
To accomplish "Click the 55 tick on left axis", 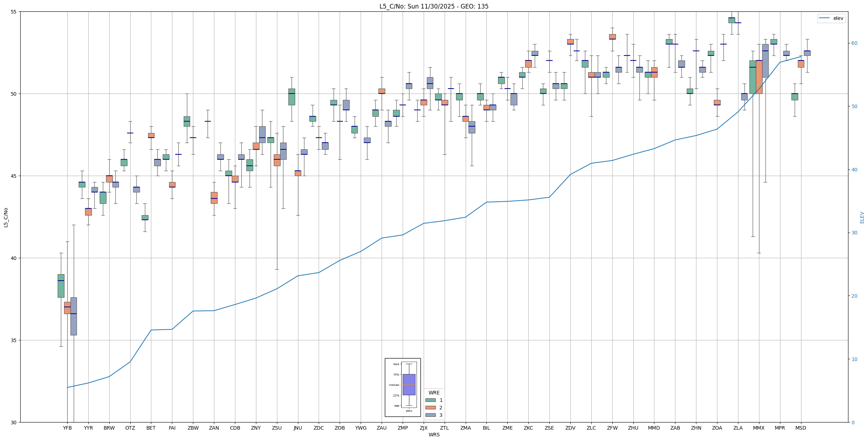I will click(x=14, y=12).
